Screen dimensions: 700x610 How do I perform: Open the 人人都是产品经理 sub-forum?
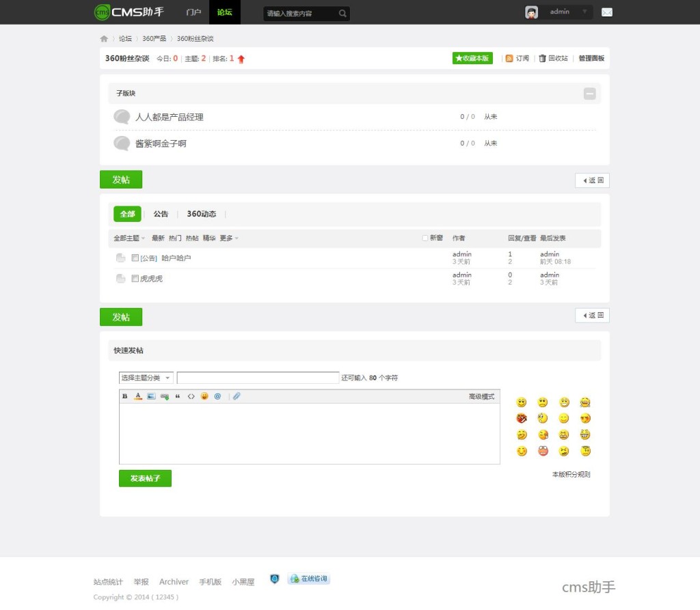[170, 117]
